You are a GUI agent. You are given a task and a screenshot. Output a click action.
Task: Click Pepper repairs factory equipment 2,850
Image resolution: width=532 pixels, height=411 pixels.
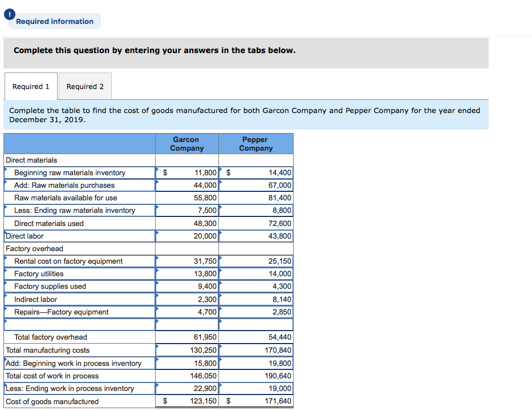pyautogui.click(x=256, y=312)
